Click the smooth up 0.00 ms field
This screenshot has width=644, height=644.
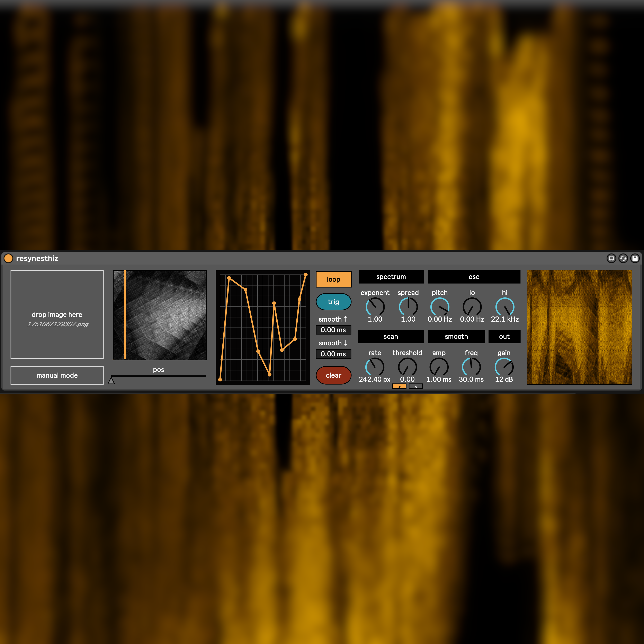pyautogui.click(x=333, y=330)
